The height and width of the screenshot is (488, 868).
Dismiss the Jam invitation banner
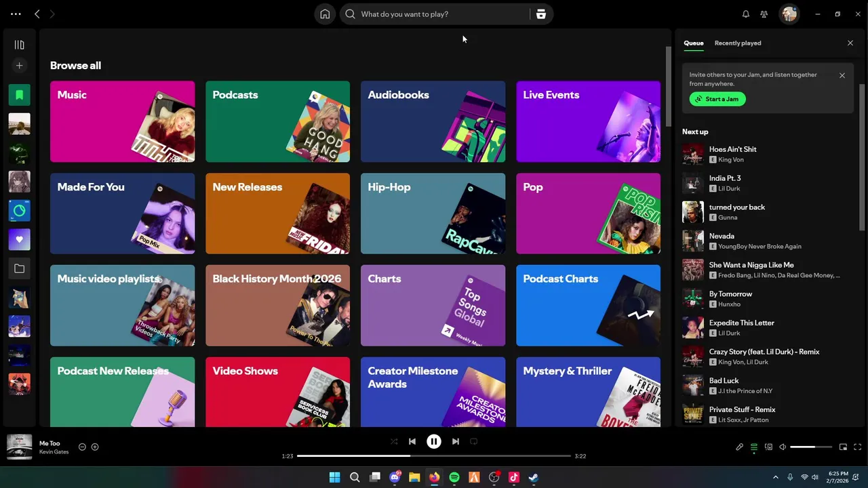click(x=842, y=75)
